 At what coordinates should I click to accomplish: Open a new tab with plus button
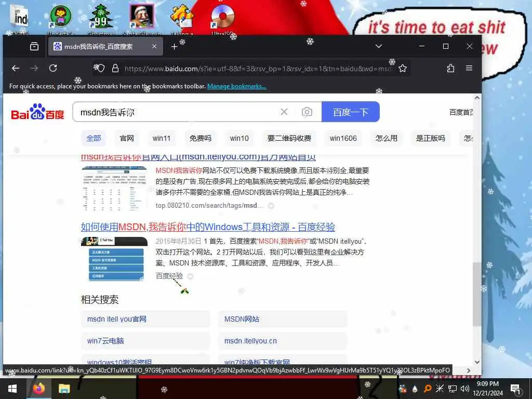(175, 46)
